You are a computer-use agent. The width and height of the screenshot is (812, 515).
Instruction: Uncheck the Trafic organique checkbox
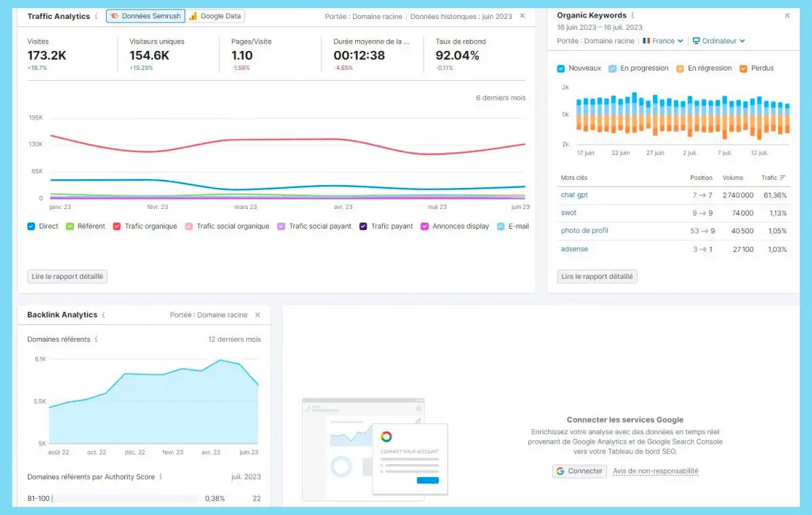(x=117, y=226)
